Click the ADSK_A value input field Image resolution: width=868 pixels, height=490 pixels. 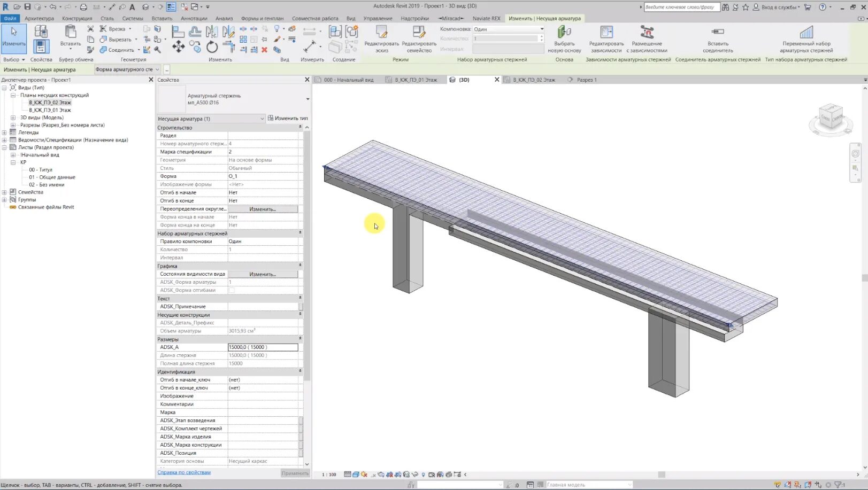pos(263,347)
